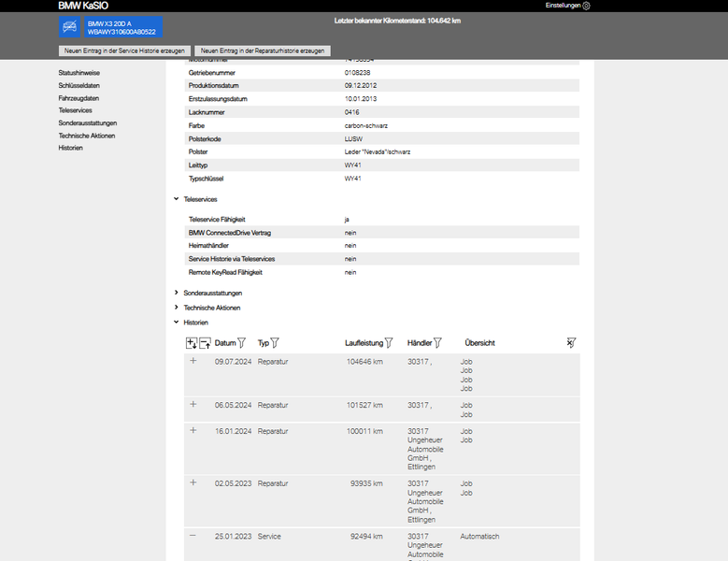The width and height of the screenshot is (728, 561).
Task: Expand the 02.05.2023 Reparatur row
Action: click(x=193, y=483)
